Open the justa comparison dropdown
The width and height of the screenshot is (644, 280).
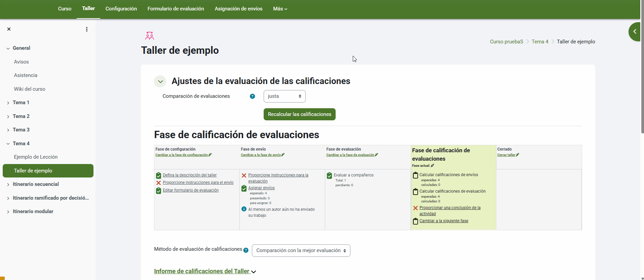(285, 96)
